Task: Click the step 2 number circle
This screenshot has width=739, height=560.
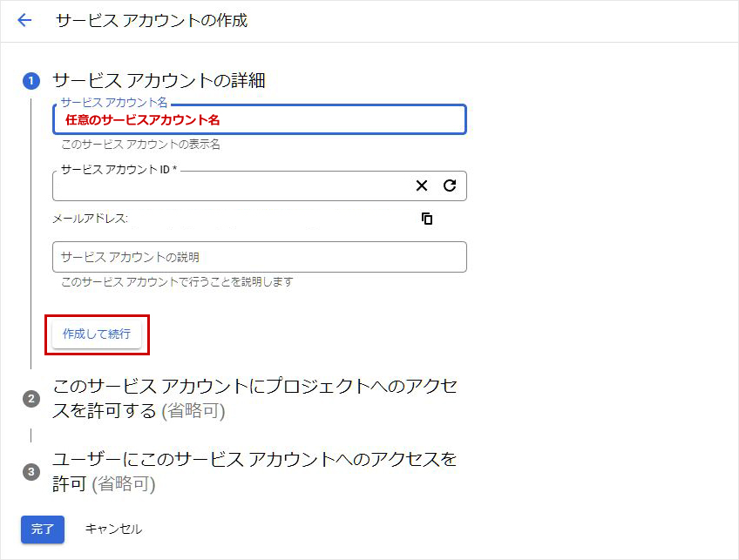Action: [31, 399]
